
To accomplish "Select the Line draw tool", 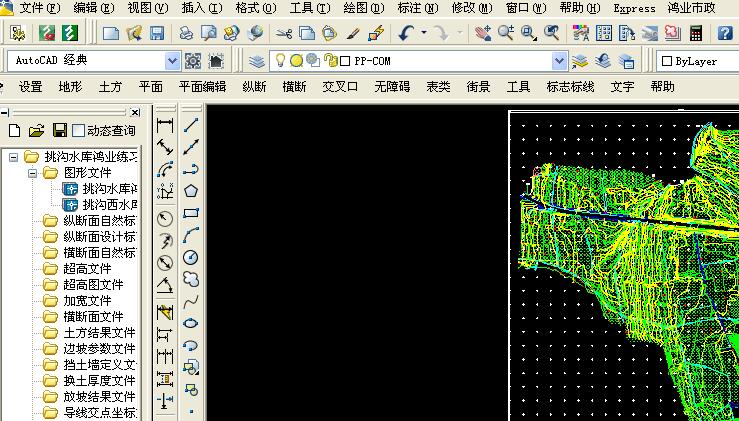I will coord(190,125).
